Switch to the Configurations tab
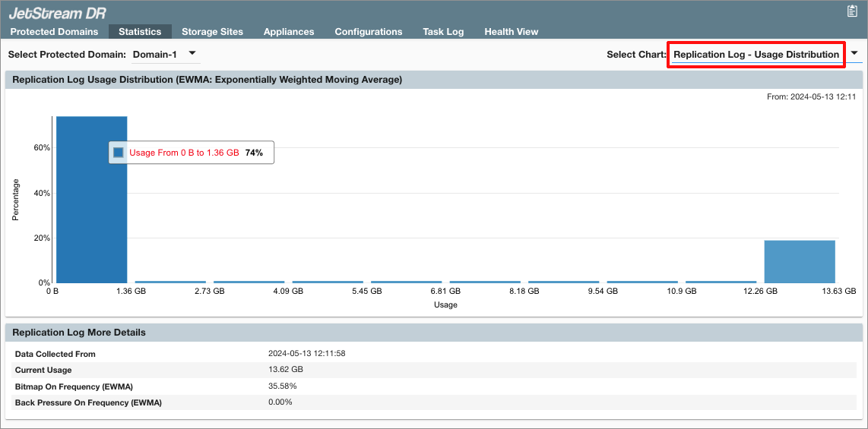Viewport: 868px width, 429px height. coord(369,32)
